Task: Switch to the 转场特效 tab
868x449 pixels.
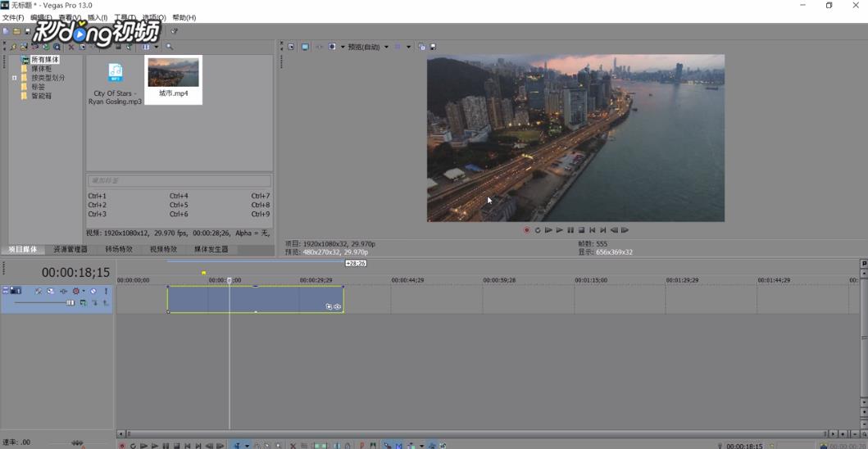Action: [x=119, y=250]
